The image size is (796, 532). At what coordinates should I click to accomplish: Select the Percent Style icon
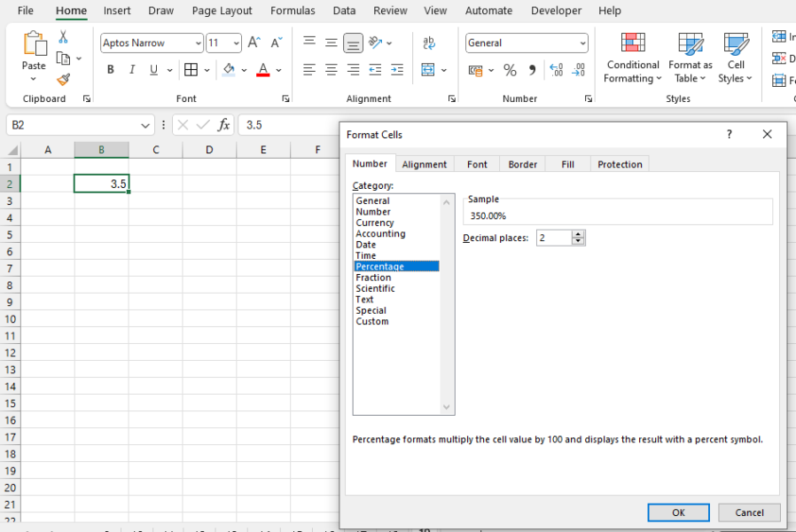point(511,67)
